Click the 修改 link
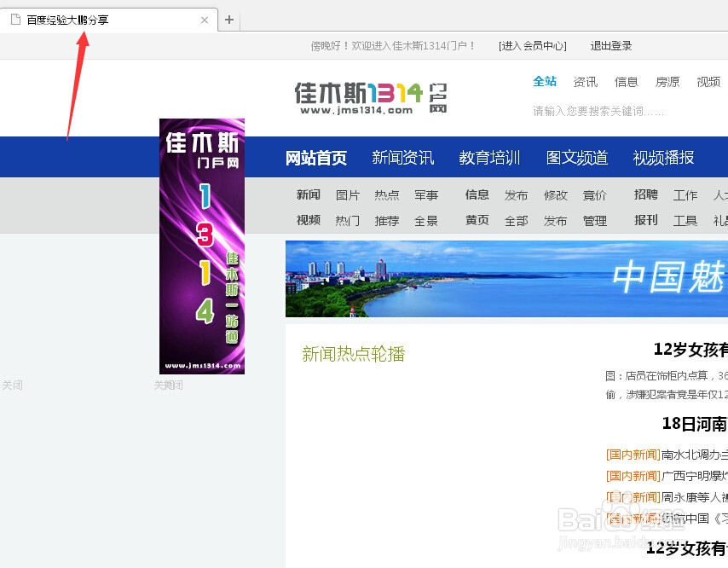This screenshot has width=728, height=568. pos(556,195)
